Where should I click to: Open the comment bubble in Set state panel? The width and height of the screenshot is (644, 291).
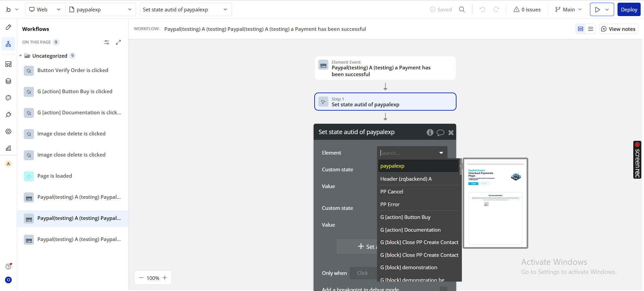click(440, 132)
